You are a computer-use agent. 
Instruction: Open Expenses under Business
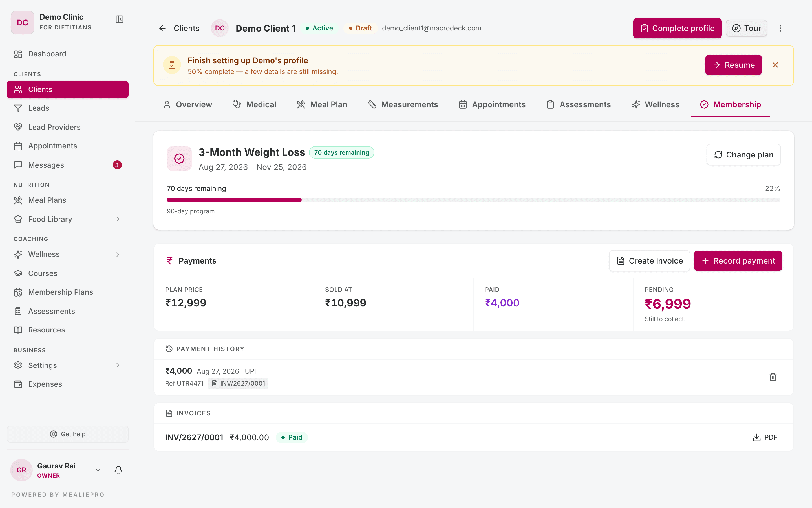(x=67, y=384)
